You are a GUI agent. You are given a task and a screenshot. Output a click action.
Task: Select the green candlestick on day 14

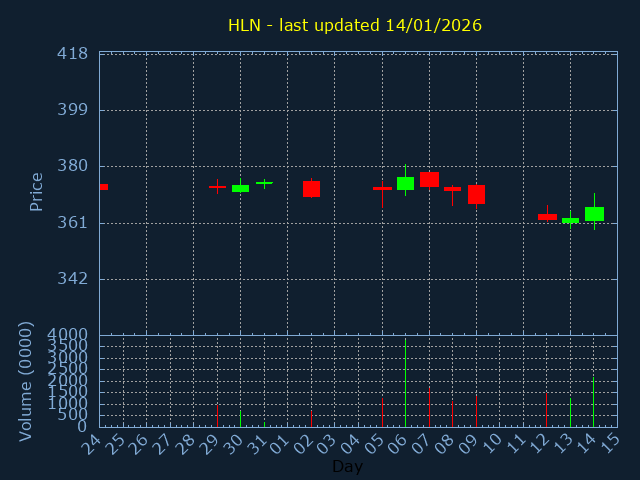click(594, 214)
